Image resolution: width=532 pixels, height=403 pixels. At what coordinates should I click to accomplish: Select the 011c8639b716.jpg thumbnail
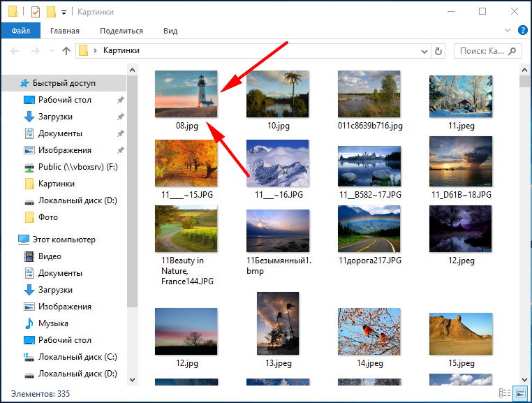369,94
